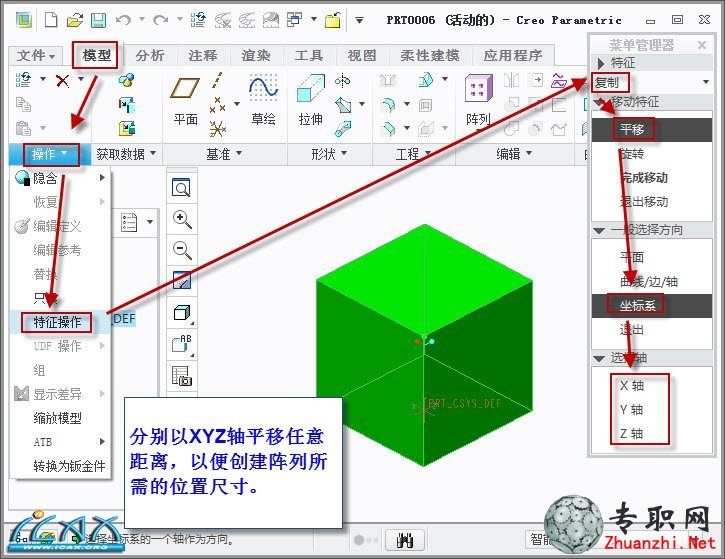Expand the 编辑 (Editing) group dropdown
The width and height of the screenshot is (725, 559).
pyautogui.click(x=514, y=154)
